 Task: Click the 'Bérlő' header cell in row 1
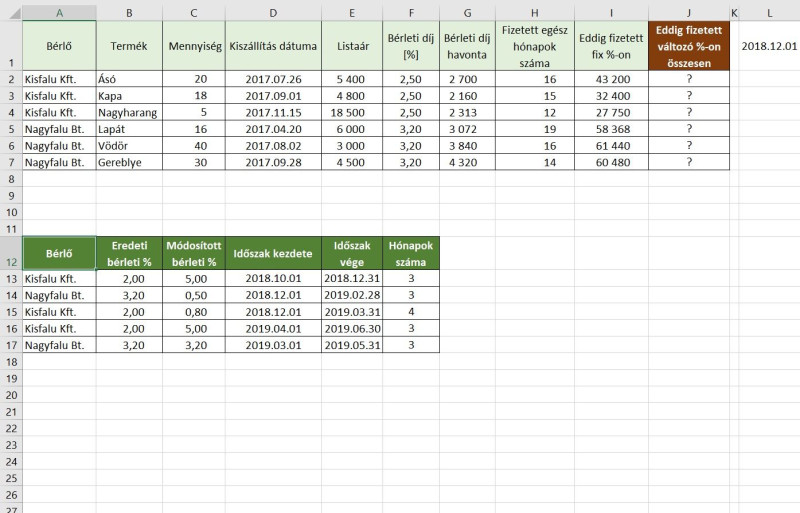coord(59,46)
